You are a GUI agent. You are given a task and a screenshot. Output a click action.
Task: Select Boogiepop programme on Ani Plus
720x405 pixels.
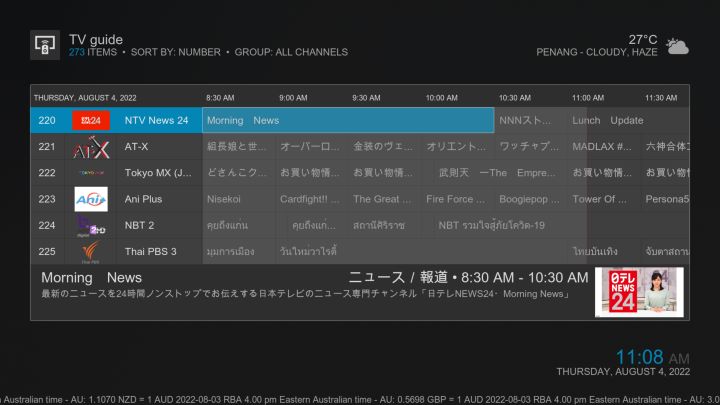point(530,199)
